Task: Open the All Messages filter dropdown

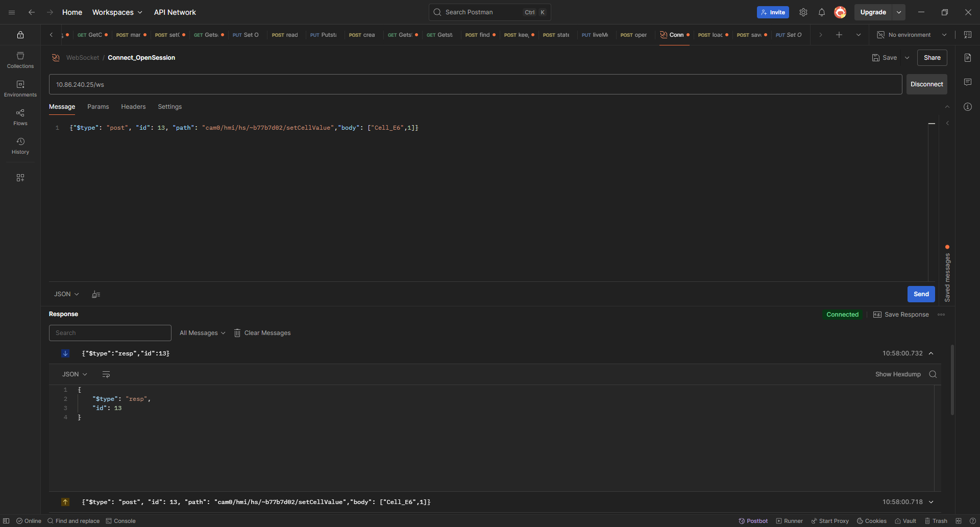Action: coord(202,332)
